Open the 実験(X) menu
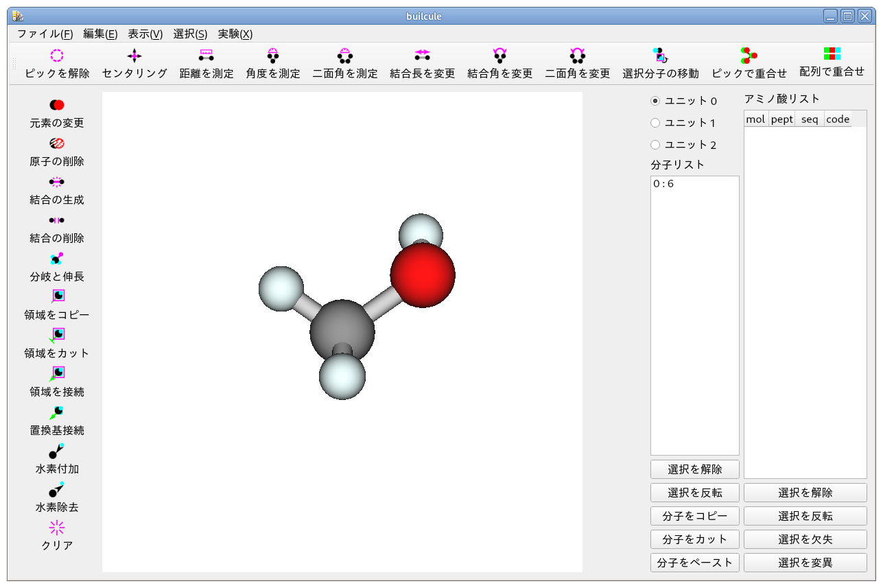This screenshot has height=588, width=883. click(235, 34)
